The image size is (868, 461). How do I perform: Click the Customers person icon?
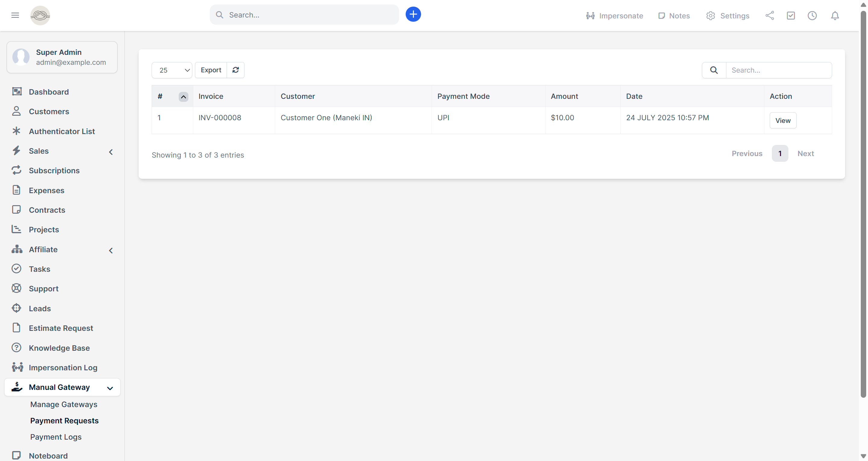pyautogui.click(x=17, y=111)
